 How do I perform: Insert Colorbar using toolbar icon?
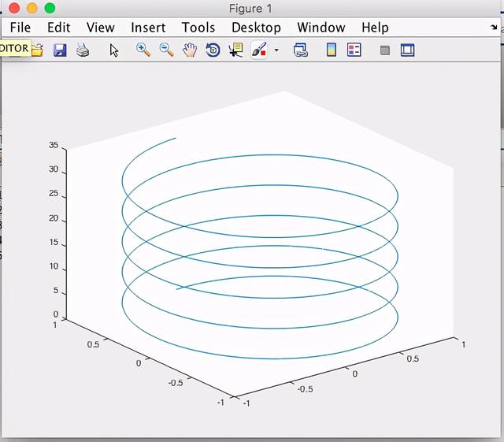pyautogui.click(x=332, y=50)
